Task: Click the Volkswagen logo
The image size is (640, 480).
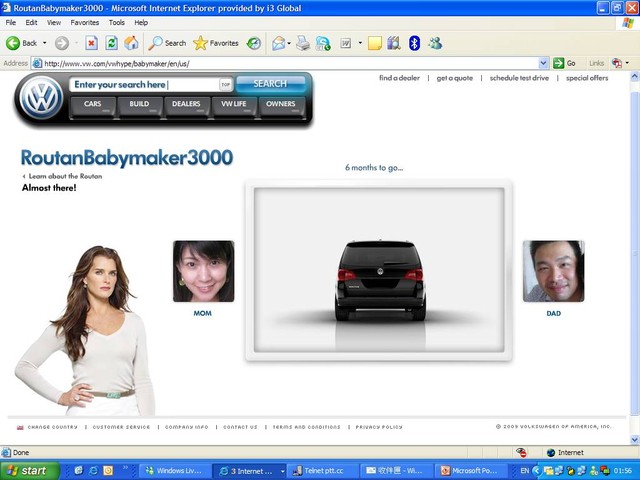Action: (42, 98)
